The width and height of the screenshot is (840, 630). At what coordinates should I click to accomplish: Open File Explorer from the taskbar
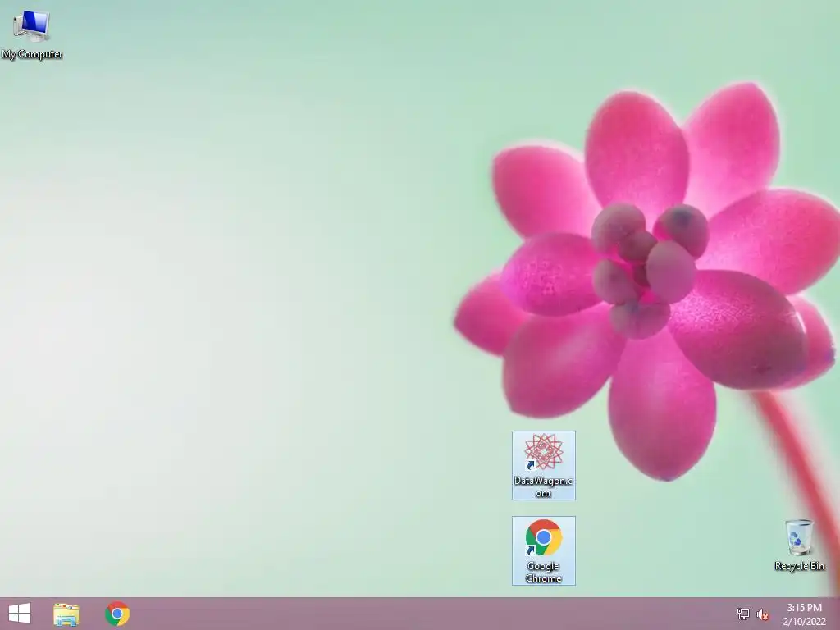66,614
